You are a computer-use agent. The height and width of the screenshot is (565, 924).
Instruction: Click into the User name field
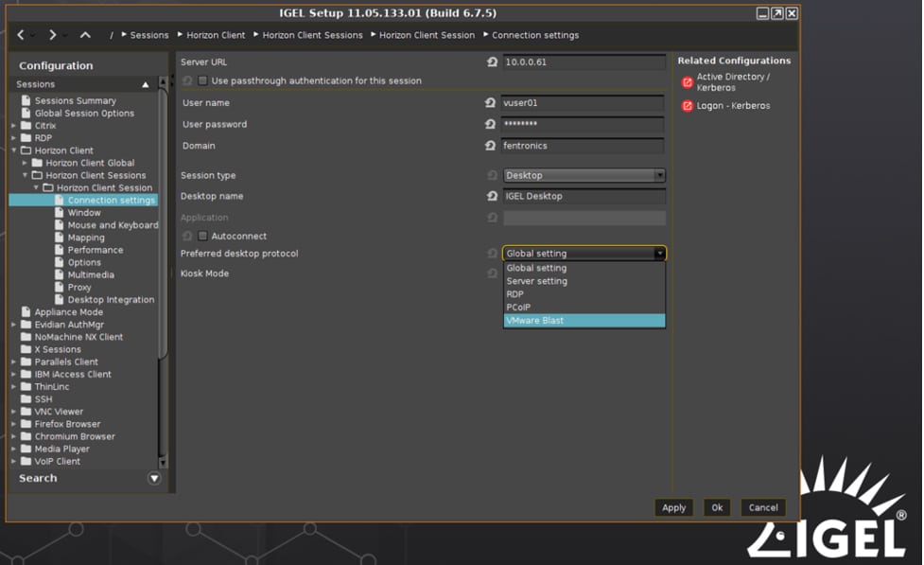(583, 102)
